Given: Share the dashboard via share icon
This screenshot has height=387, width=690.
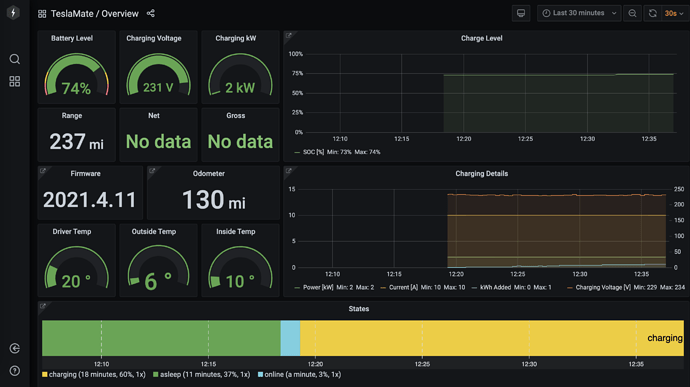Looking at the screenshot, I should pyautogui.click(x=150, y=13).
